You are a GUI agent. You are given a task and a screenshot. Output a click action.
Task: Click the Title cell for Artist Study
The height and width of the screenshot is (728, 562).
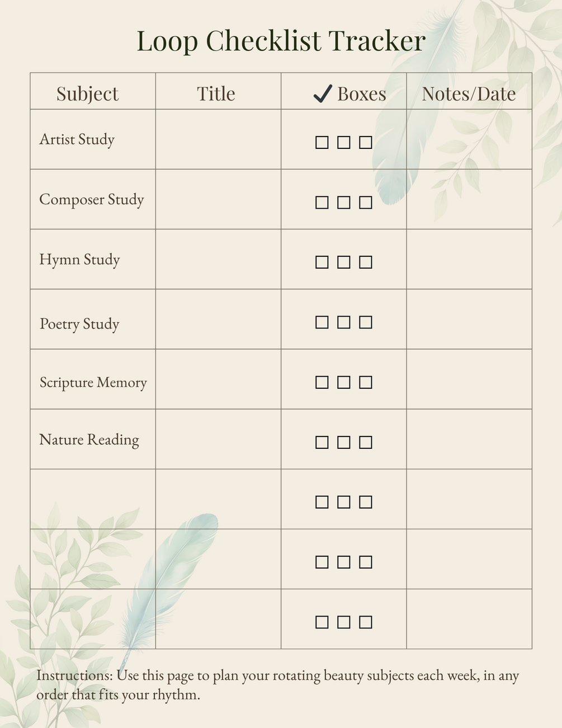click(x=218, y=139)
